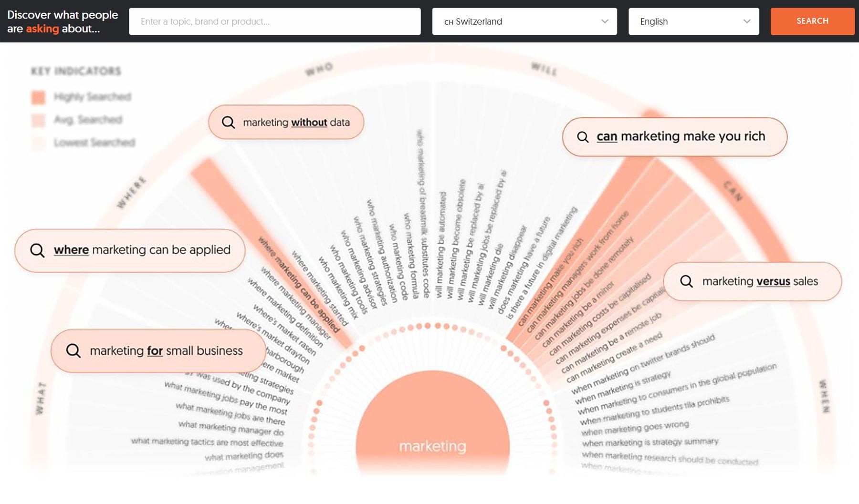
Task: Open the English language dropdown
Action: 693,21
